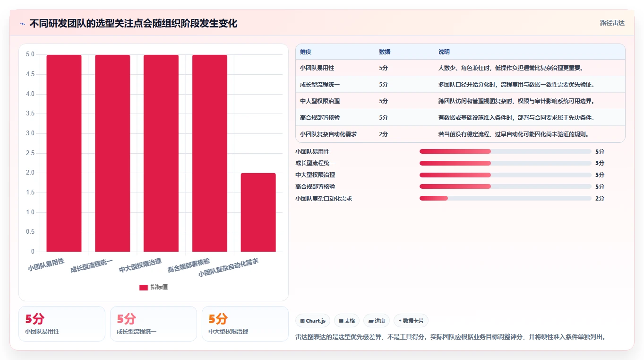The image size is (644, 360).
Task: Click the description starting 有数据或基础设施准入条件时
Action: pyautogui.click(x=516, y=118)
